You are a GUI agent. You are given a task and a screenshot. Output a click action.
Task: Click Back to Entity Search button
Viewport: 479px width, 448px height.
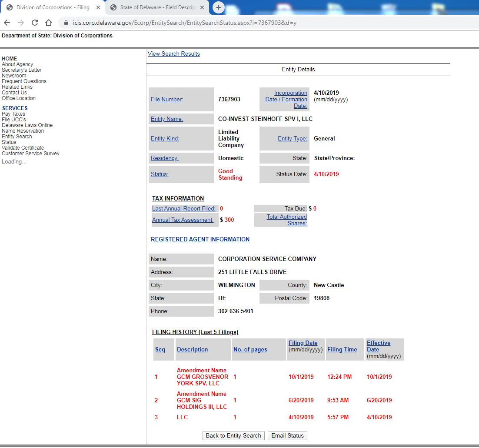click(233, 435)
